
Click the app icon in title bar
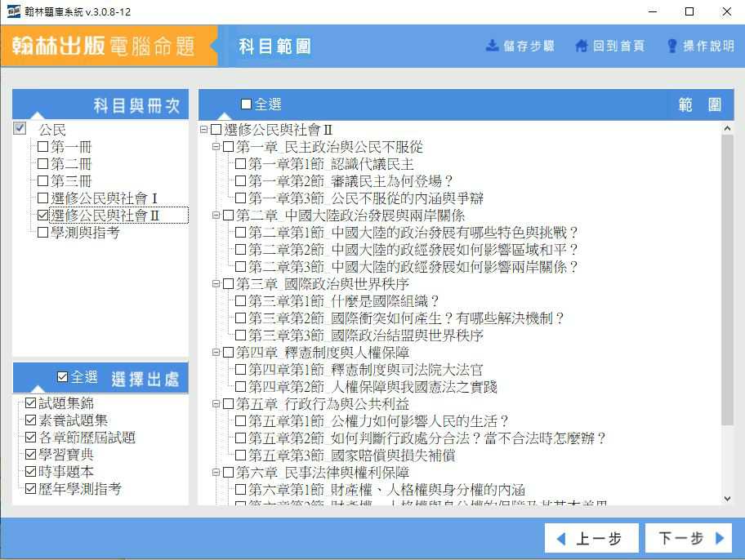tap(14, 11)
